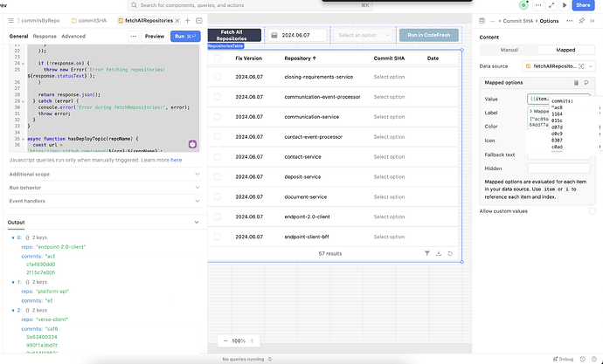The width and height of the screenshot is (603, 364).
Task: Click the Preview button
Action: point(155,37)
